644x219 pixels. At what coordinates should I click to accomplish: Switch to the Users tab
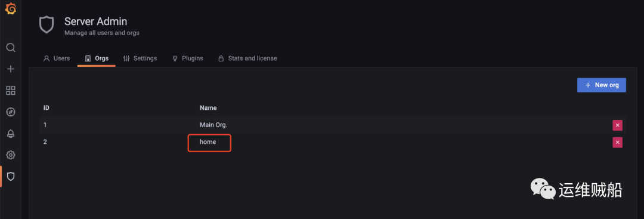[x=57, y=58]
